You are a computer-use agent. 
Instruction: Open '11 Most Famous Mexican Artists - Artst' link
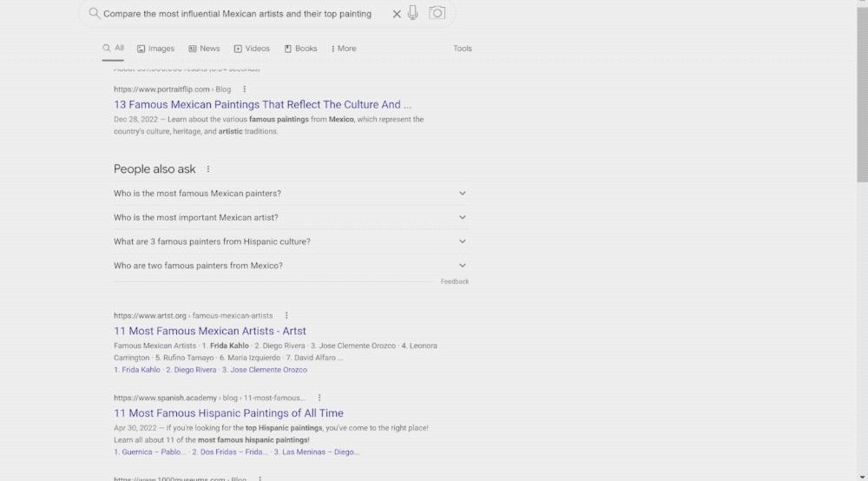pyautogui.click(x=209, y=331)
